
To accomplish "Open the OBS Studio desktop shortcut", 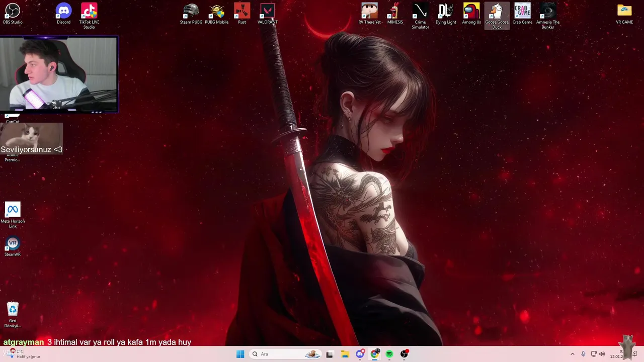I will point(13,14).
